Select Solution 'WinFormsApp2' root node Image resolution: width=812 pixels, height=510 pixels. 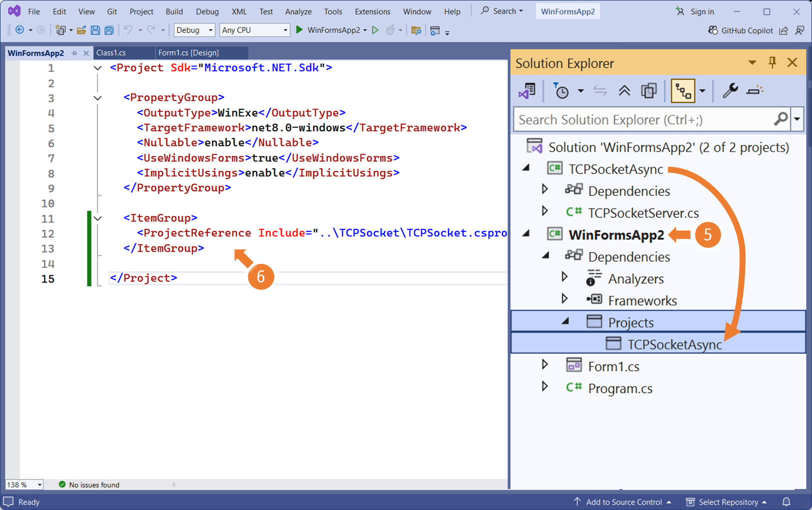coord(669,147)
